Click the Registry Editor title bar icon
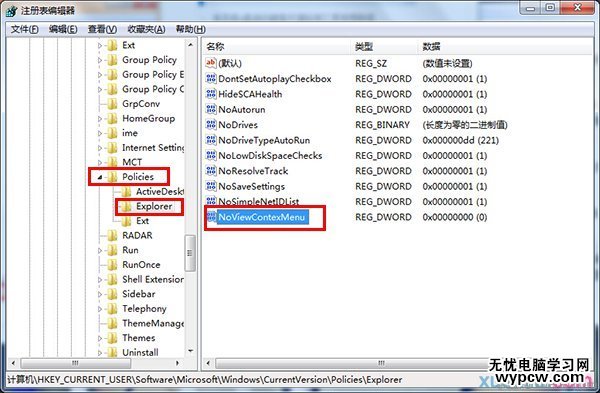Screen dimensions: 600x393 click(11, 11)
